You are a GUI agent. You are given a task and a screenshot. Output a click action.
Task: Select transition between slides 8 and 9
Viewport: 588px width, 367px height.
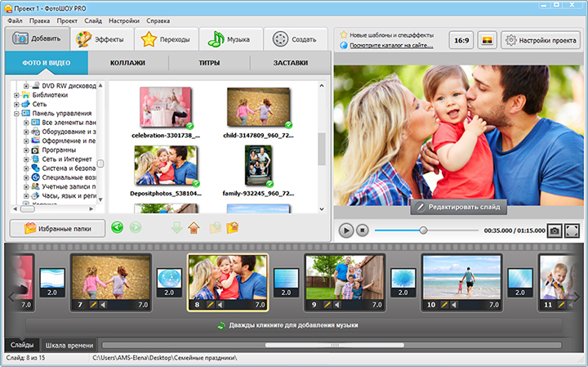[286, 283]
